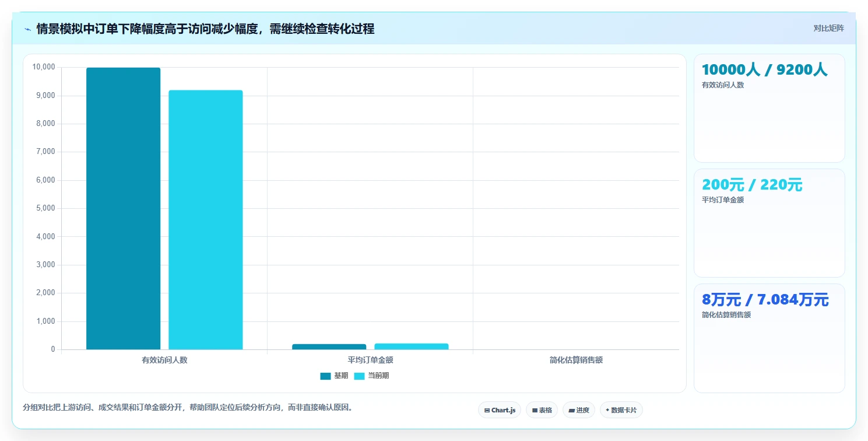This screenshot has width=868, height=441.
Task: Click the 当前期 bar for 平均订单金额
Action: (x=411, y=346)
